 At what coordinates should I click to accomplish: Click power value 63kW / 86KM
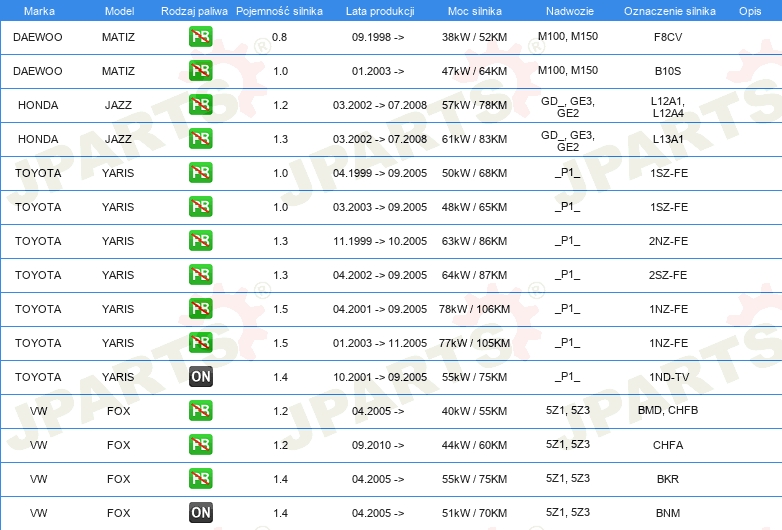[x=474, y=241]
